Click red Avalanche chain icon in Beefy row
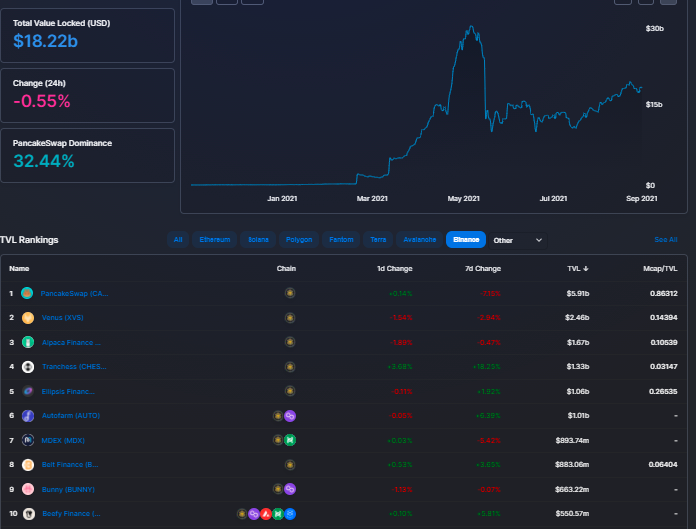Image resolution: width=696 pixels, height=529 pixels. click(266, 514)
